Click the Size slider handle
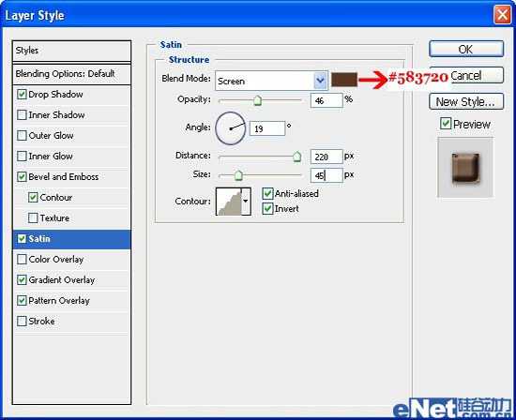This screenshot has width=516, height=420. pos(238,175)
